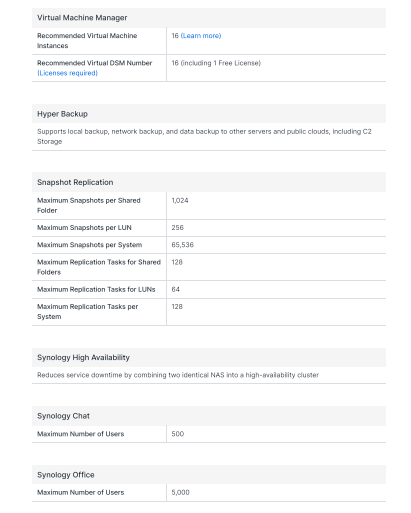Click the Recommended Virtual Machine Instances label
Viewport: 411px width, 513px height.
[x=87, y=41]
